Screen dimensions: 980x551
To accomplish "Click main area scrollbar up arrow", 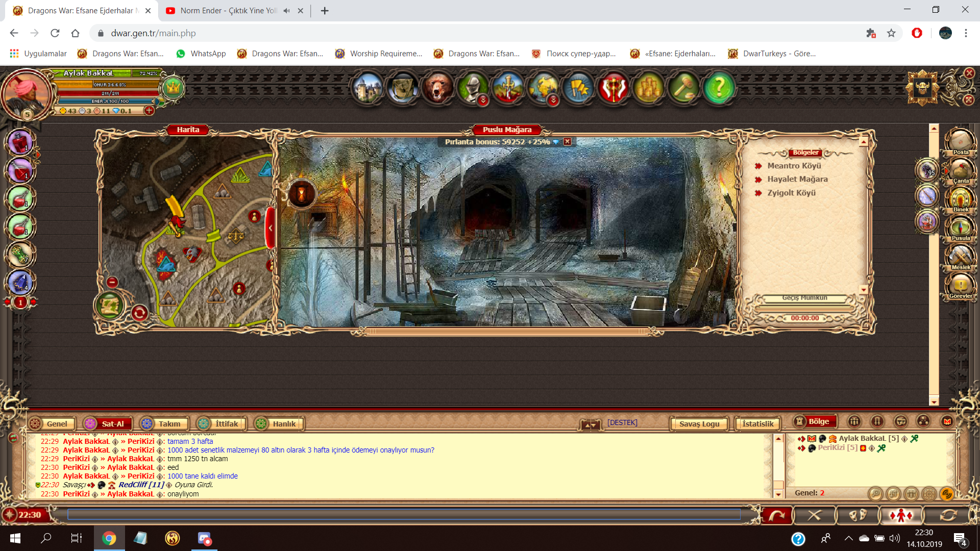I will 934,128.
